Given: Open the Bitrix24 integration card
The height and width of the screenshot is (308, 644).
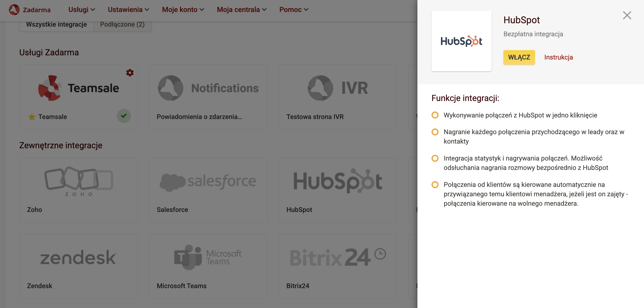Looking at the screenshot, I should click(338, 266).
